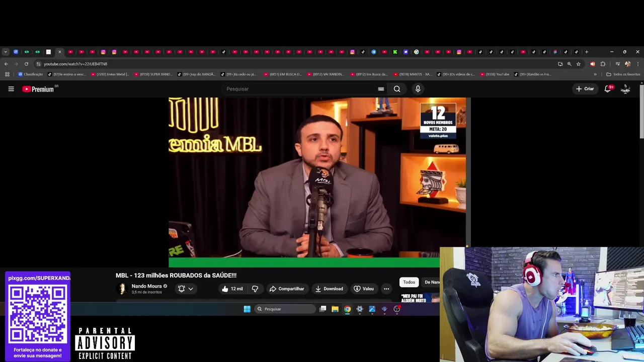The height and width of the screenshot is (362, 644).
Task: Click the 3,5 mi de inscritos text
Action: click(x=146, y=292)
